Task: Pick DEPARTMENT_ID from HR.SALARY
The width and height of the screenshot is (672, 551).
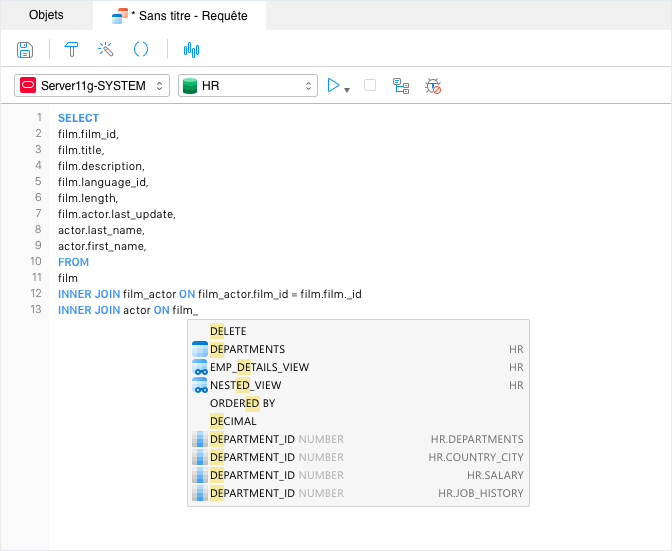Action: click(x=358, y=475)
